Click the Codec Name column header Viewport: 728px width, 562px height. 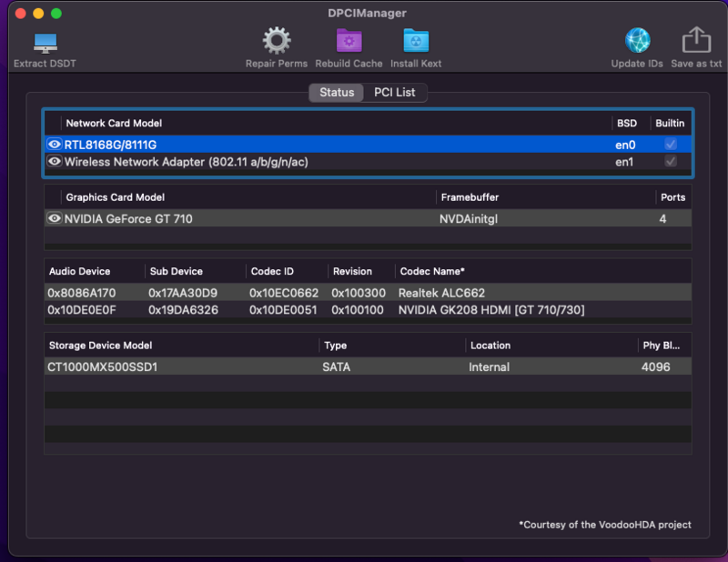click(432, 271)
